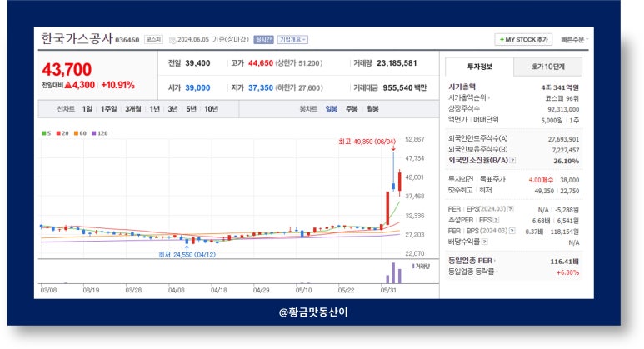Image resolution: width=644 pixels, height=349 pixels.
Task: Click the 시가총액 value 4조 341억원
Action: click(x=560, y=87)
